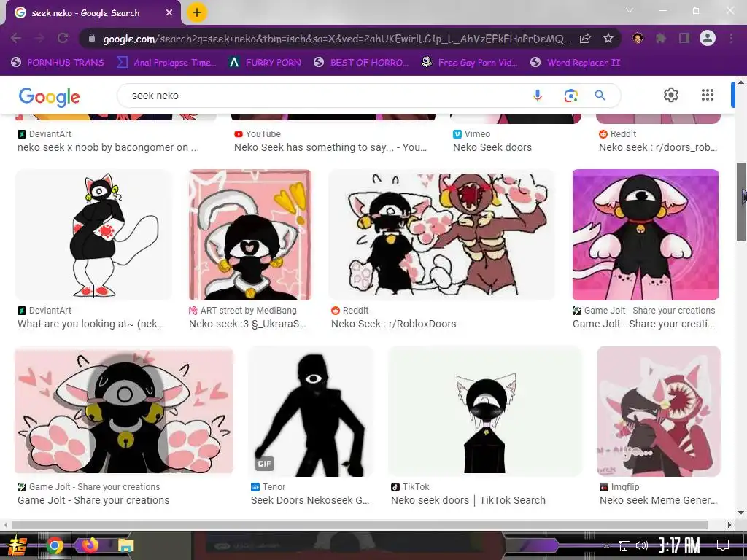Share this page using the share icon
Image resolution: width=747 pixels, height=560 pixels.
coord(585,39)
